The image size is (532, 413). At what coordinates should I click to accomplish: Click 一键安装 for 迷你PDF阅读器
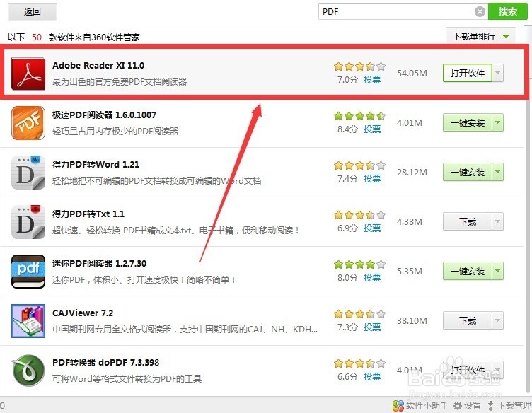point(468,271)
